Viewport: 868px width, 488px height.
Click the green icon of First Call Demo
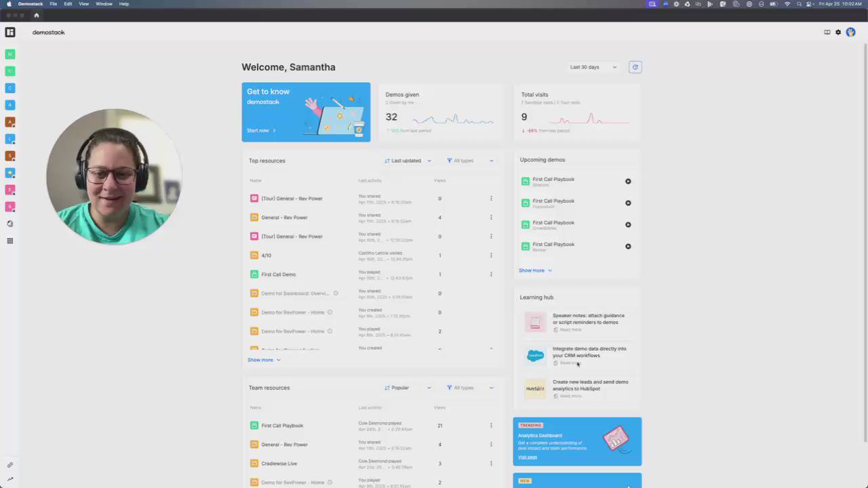point(254,274)
